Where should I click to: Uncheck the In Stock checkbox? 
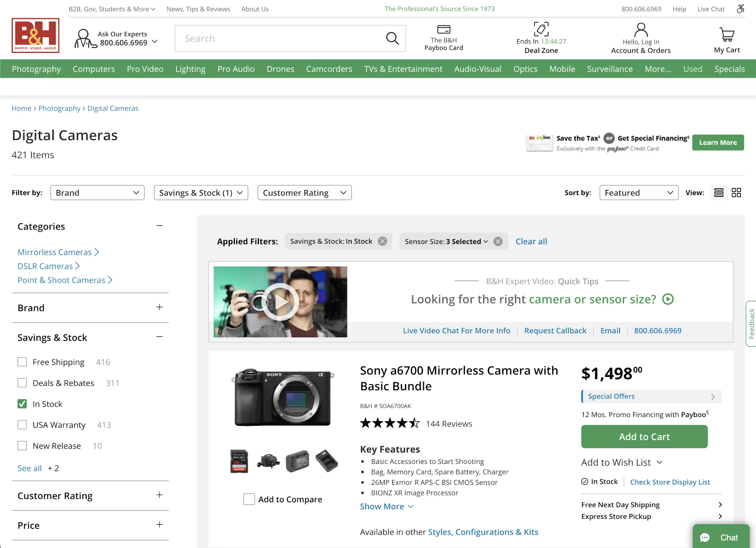pyautogui.click(x=22, y=404)
